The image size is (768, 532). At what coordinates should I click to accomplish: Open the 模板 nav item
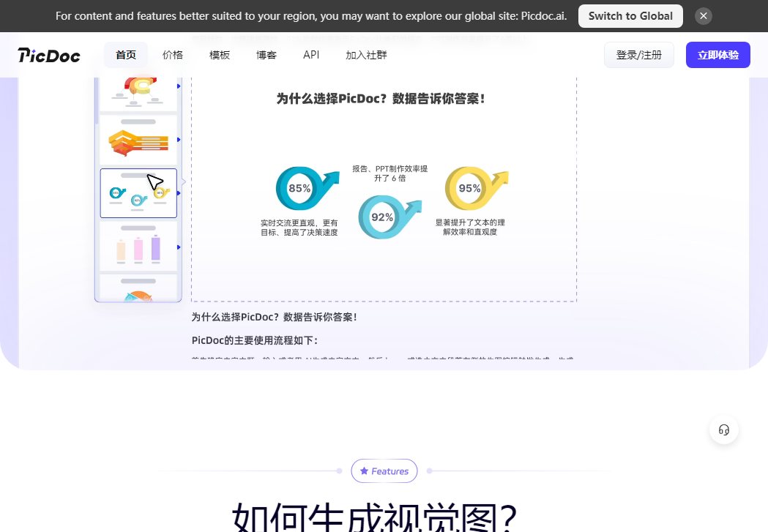[220, 55]
